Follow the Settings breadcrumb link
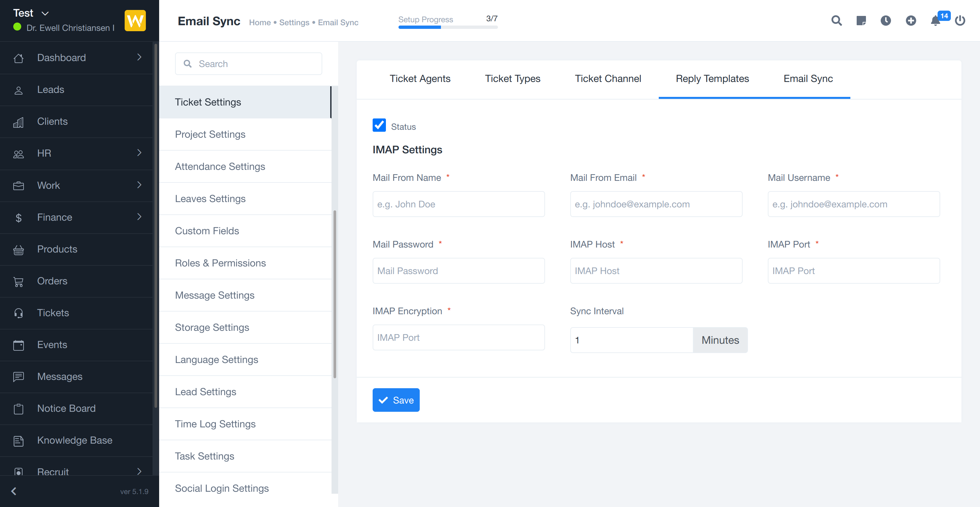 [x=294, y=23]
